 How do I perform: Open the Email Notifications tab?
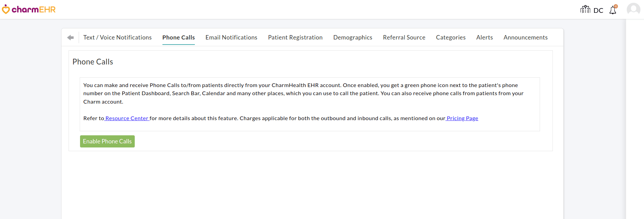click(x=231, y=37)
